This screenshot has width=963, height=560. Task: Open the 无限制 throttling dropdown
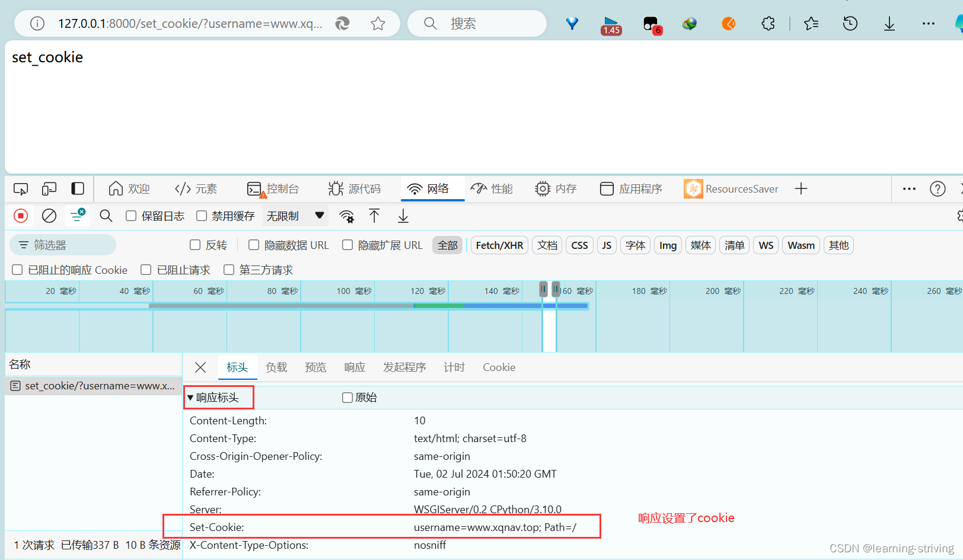point(295,216)
